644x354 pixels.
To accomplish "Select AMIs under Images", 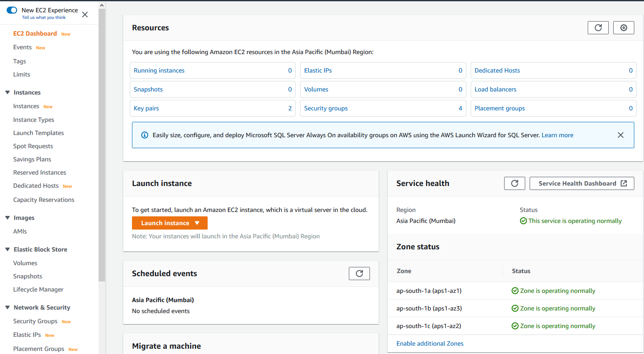I will tap(20, 231).
